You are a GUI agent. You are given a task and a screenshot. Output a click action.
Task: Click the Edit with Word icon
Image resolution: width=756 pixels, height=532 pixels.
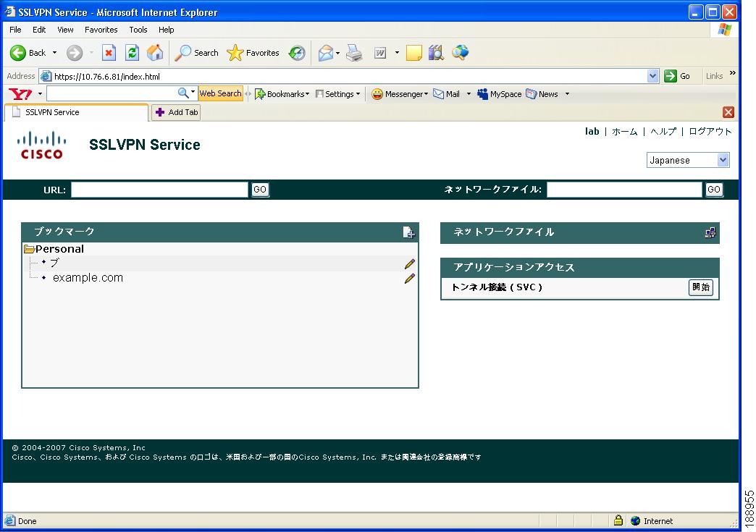(380, 53)
